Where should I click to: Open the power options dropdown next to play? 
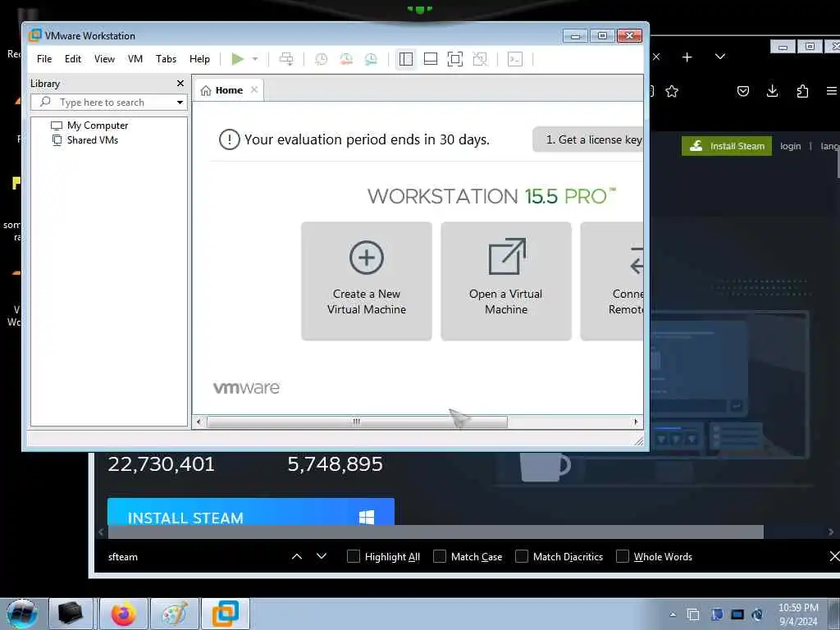click(x=255, y=59)
